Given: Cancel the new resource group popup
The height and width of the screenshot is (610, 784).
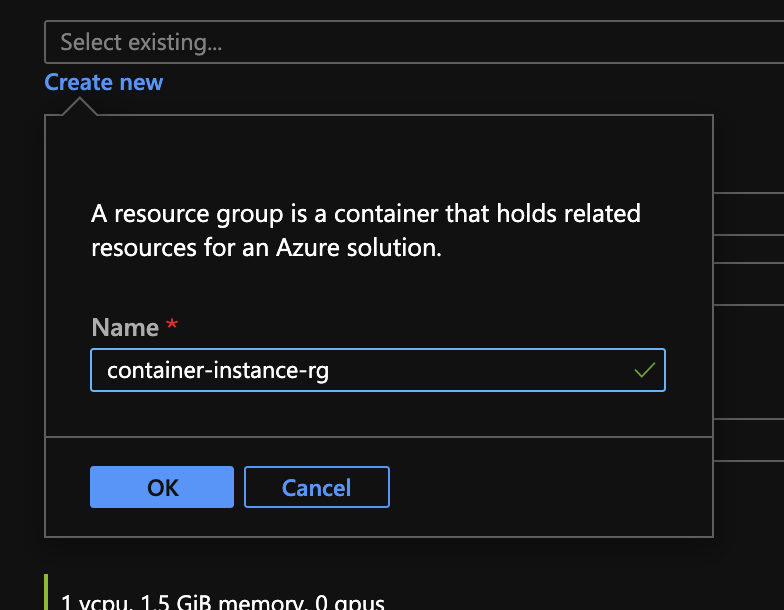Looking at the screenshot, I should point(316,487).
